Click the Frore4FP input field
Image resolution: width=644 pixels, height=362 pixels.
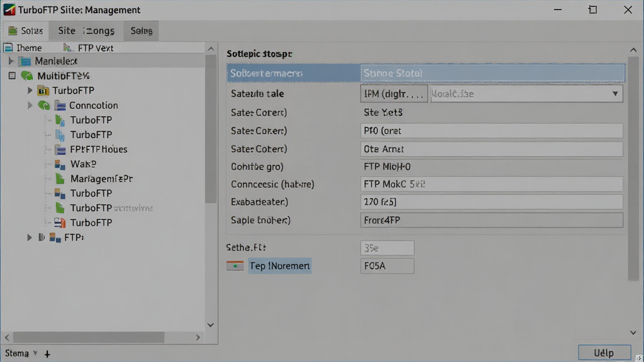click(492, 221)
